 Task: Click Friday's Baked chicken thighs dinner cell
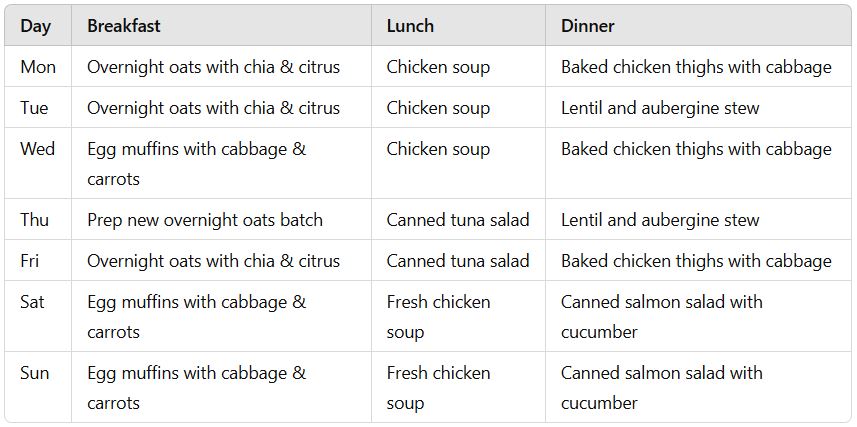pyautogui.click(x=696, y=261)
